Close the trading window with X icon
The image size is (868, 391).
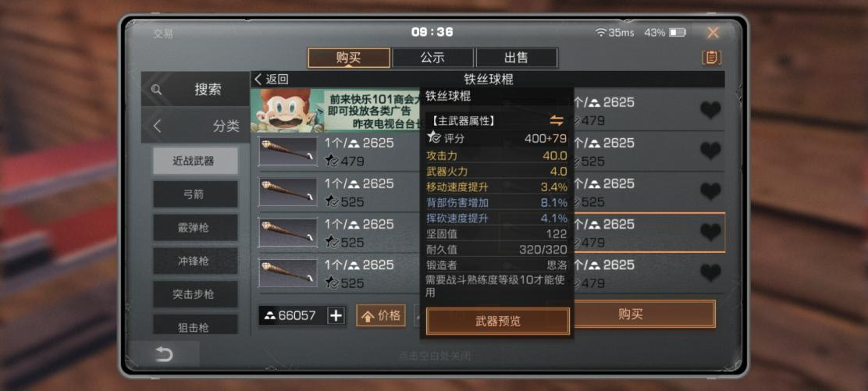[713, 33]
